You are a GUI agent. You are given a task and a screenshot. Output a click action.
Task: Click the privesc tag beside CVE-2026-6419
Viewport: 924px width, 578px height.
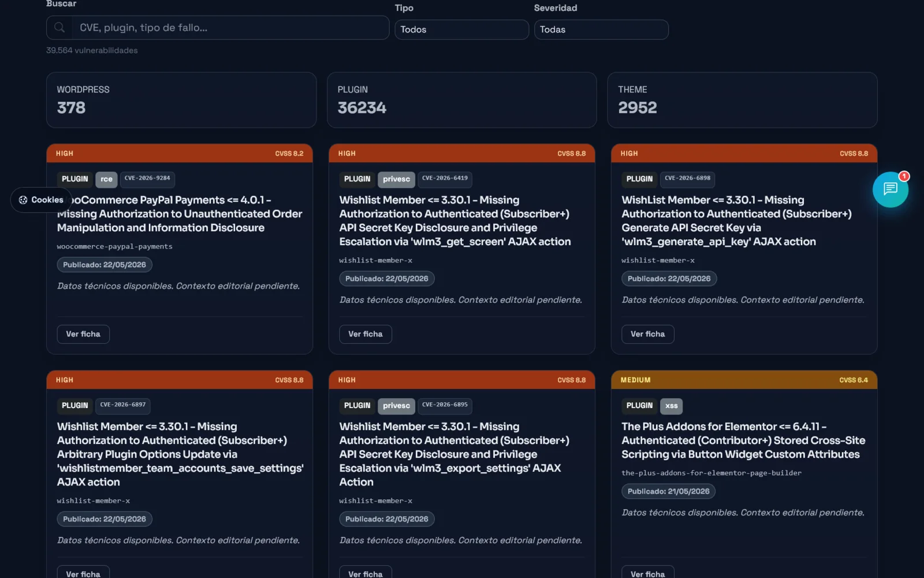[396, 179]
